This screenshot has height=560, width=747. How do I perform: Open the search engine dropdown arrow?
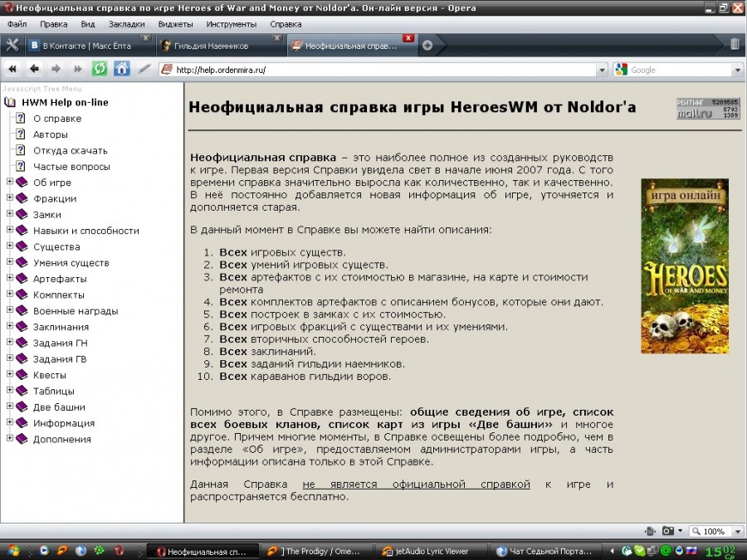click(738, 70)
